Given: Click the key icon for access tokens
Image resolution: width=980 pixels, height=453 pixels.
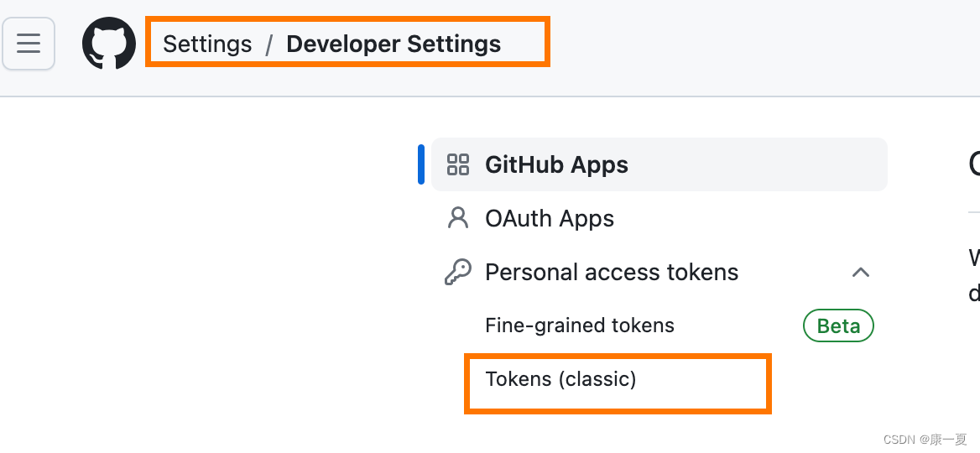Looking at the screenshot, I should [458, 272].
